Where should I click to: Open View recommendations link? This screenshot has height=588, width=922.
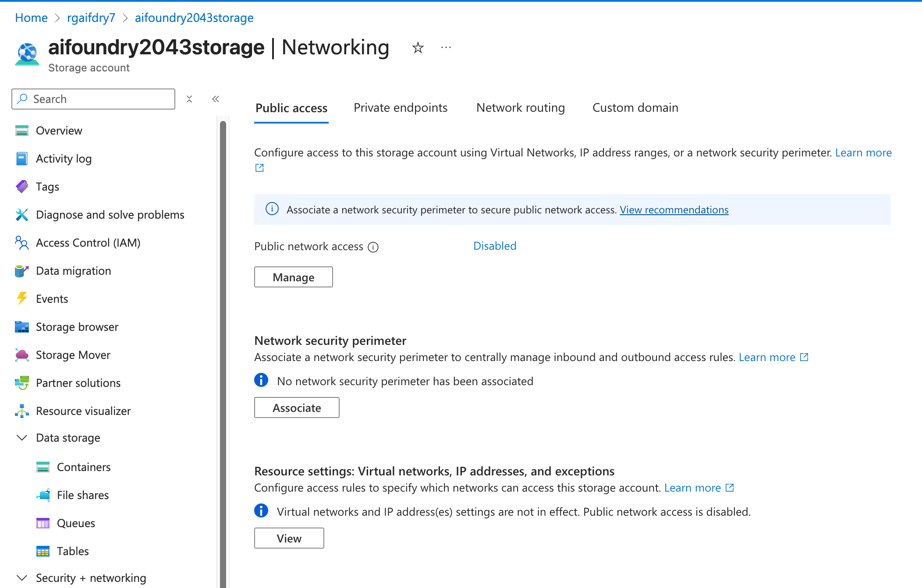tap(674, 210)
